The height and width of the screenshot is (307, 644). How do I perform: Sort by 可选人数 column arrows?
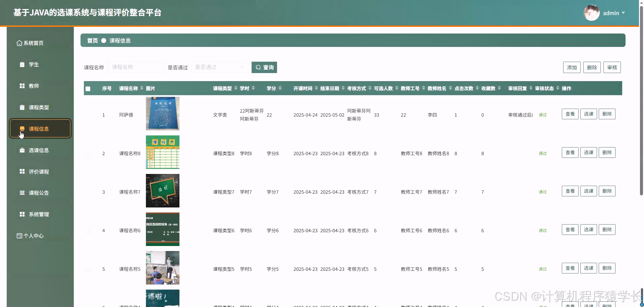click(397, 88)
